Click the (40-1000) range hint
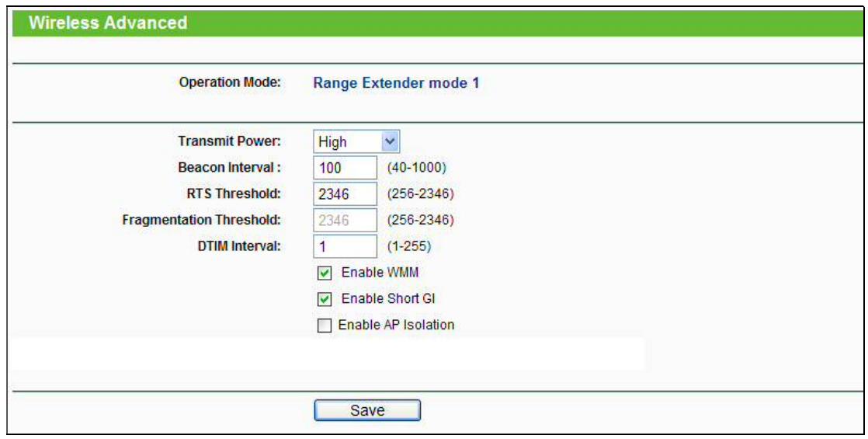 [415, 168]
